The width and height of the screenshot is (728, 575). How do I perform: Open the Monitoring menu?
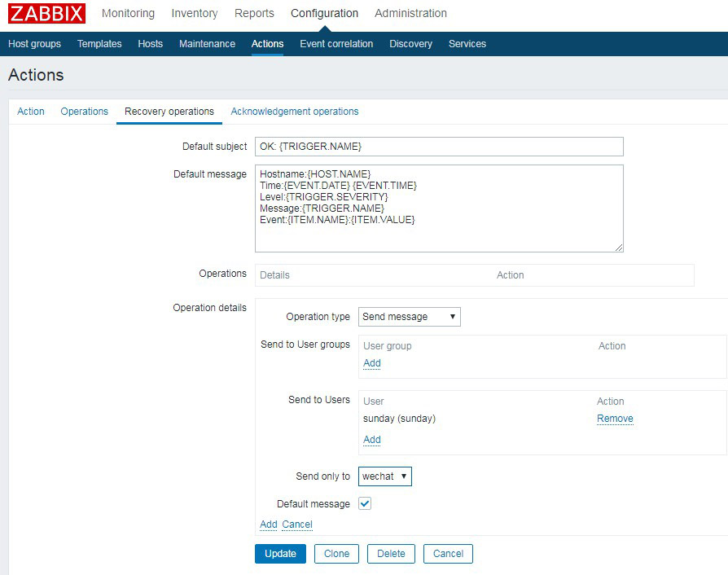(x=128, y=13)
